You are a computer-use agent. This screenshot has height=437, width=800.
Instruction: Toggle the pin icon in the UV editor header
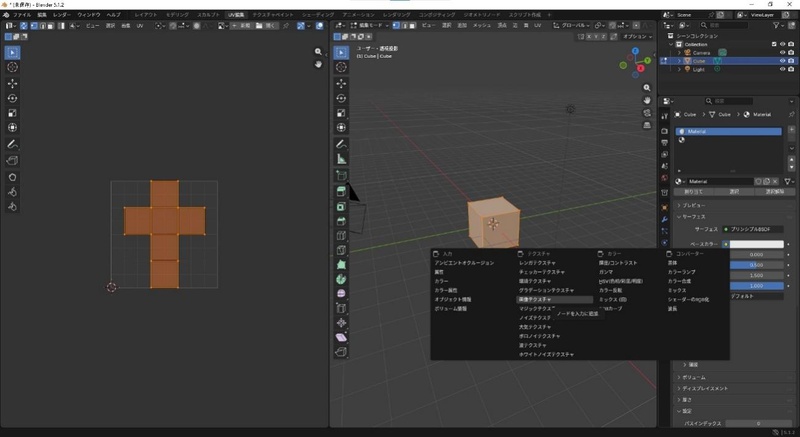(x=286, y=25)
